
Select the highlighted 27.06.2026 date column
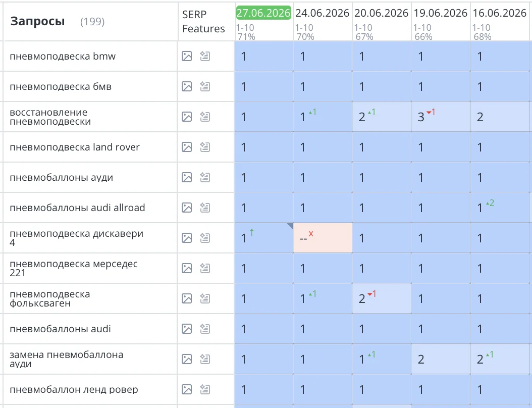(x=263, y=13)
